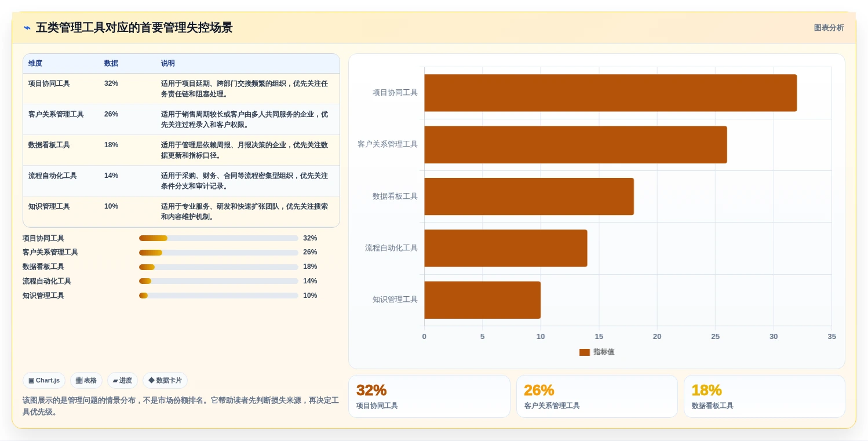
Task: Click the description for 项目协同工具 row
Action: click(245, 89)
